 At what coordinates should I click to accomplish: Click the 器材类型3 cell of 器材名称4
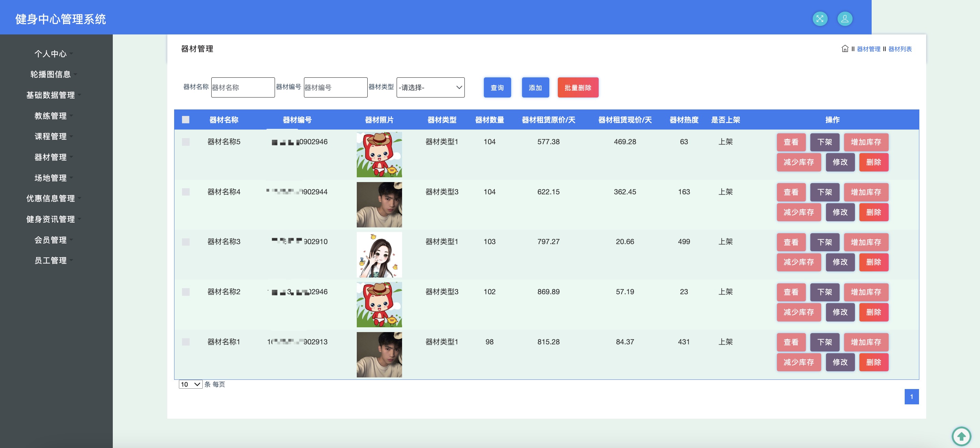click(442, 192)
